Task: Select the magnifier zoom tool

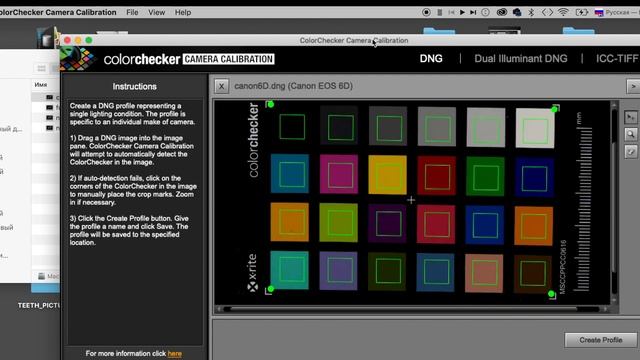Action: tap(631, 134)
